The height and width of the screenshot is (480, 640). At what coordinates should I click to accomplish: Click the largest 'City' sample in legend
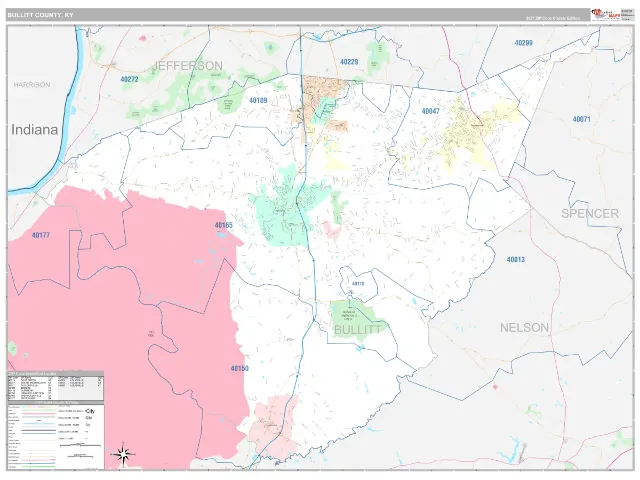point(90,411)
